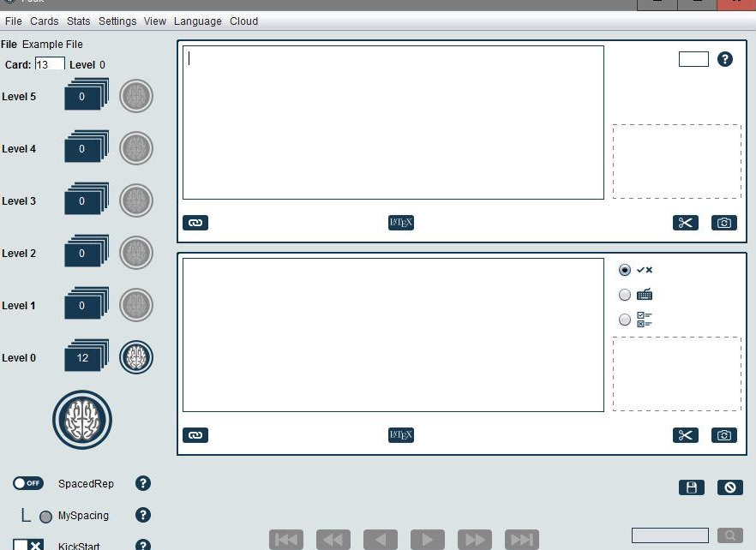
Task: Save the card with the floppy disk icon
Action: tap(691, 487)
